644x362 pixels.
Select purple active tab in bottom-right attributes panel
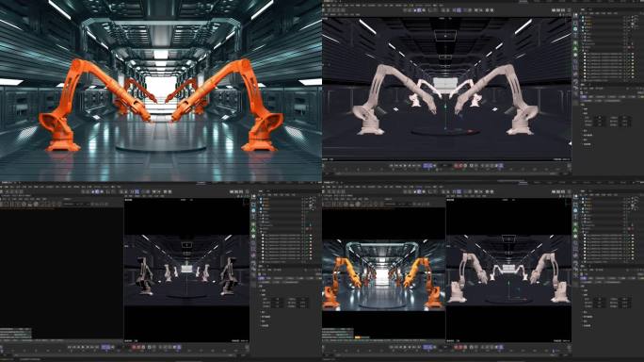(x=584, y=278)
